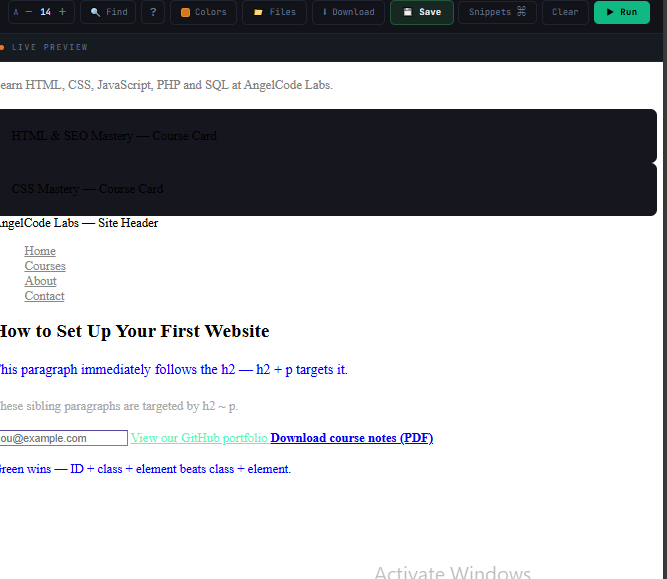This screenshot has width=667, height=579.
Task: Open the Files panel
Action: click(274, 12)
